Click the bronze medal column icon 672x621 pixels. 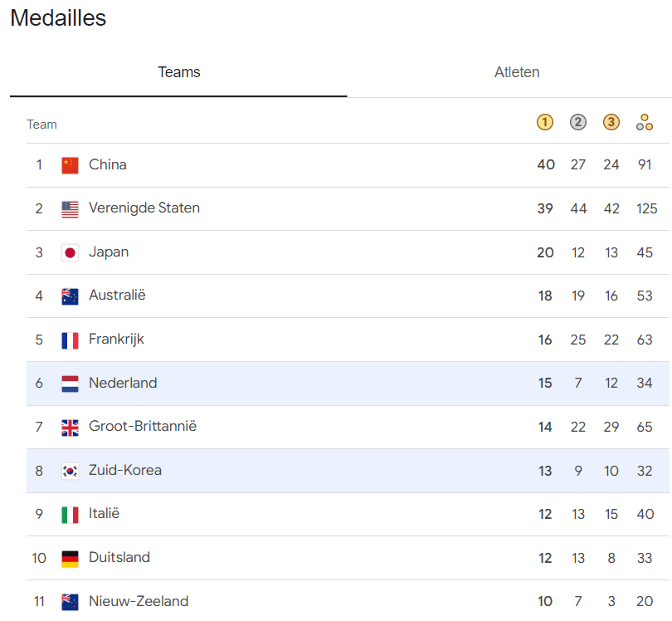(x=611, y=123)
